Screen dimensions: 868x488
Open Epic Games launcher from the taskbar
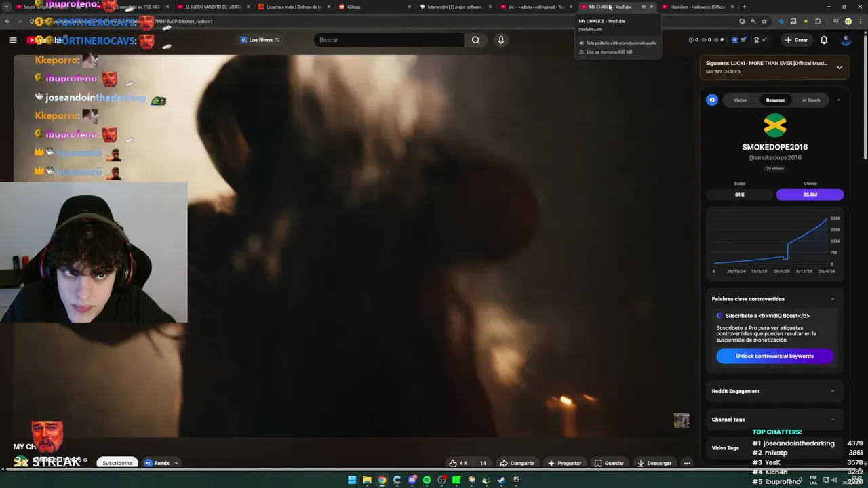click(x=516, y=480)
